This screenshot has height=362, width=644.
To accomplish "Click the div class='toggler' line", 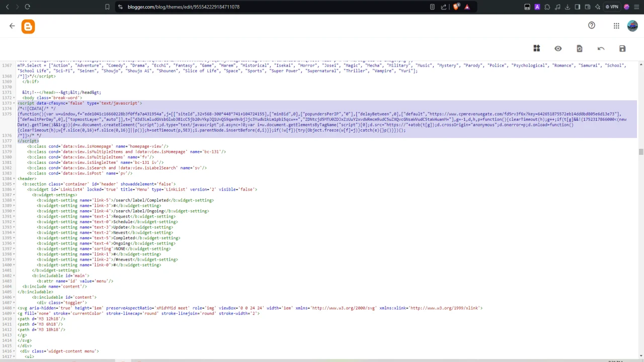I will click(62, 303).
